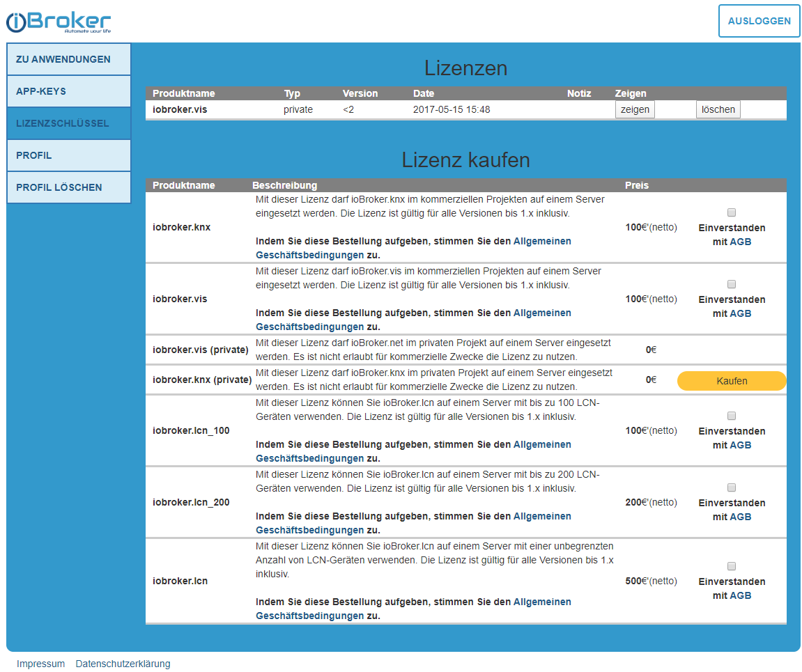Click the iobroker.lcn_200 product name

[191, 502]
